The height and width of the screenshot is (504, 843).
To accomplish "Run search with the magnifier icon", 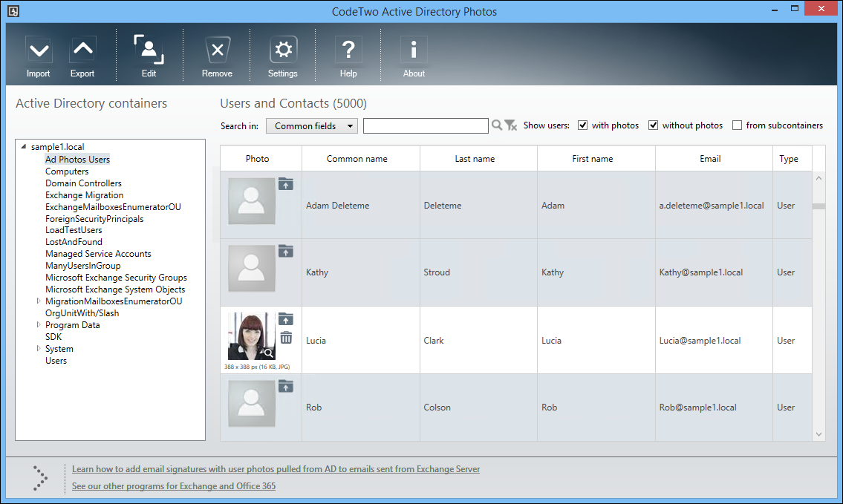I will [497, 125].
